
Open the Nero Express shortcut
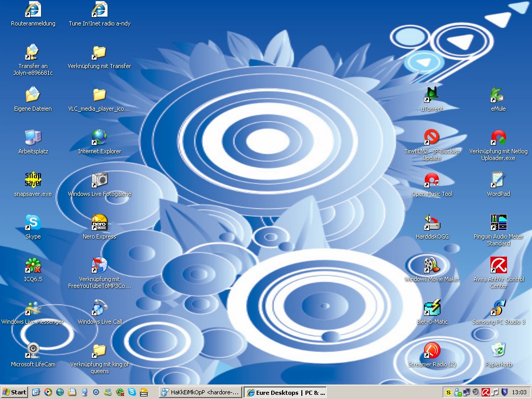pyautogui.click(x=99, y=222)
